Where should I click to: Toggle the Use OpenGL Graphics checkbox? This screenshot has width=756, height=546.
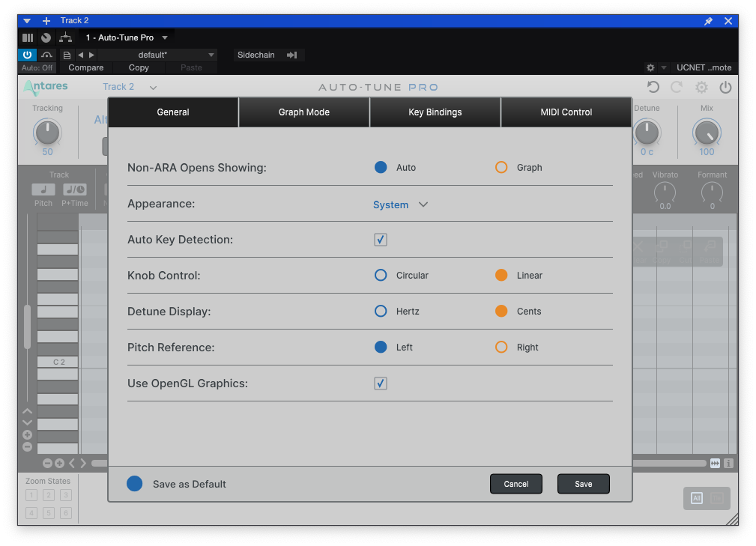pos(381,383)
